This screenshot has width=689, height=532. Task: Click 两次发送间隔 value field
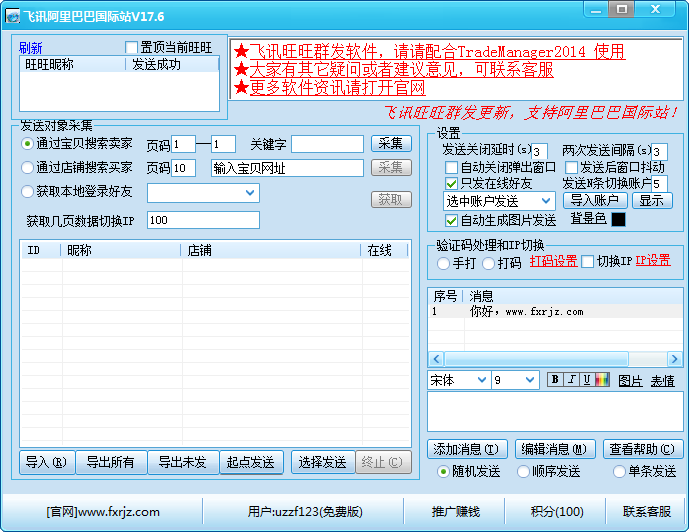pyautogui.click(x=659, y=152)
